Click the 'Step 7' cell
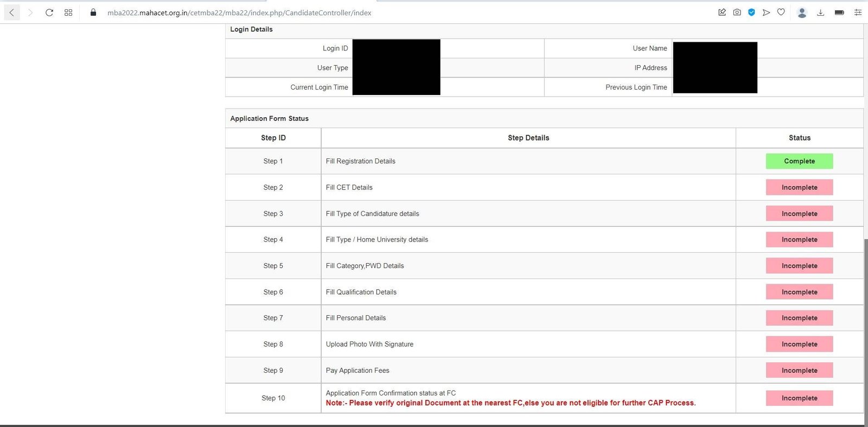Viewport: 868px width, 427px height. (273, 318)
